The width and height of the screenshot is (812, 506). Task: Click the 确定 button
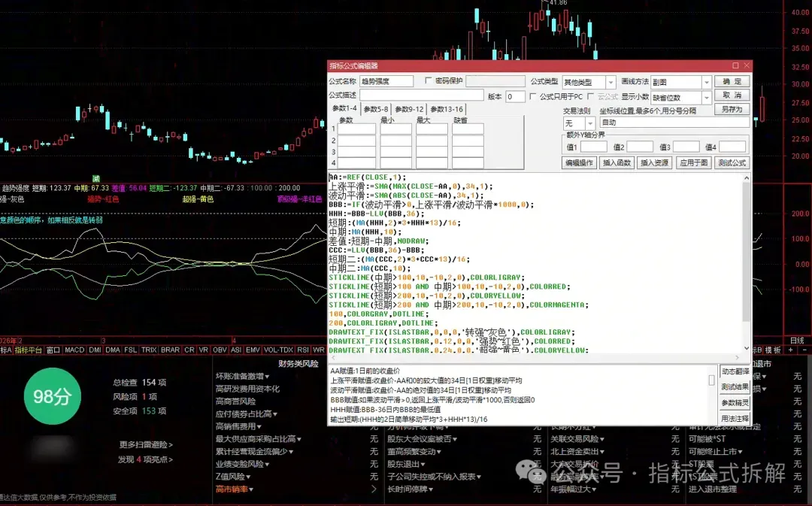pyautogui.click(x=732, y=81)
